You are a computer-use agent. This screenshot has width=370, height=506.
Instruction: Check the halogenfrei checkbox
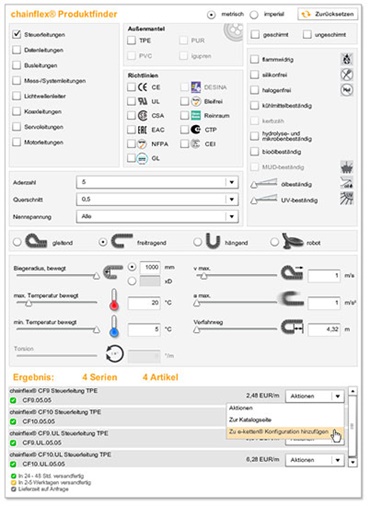pos(254,90)
